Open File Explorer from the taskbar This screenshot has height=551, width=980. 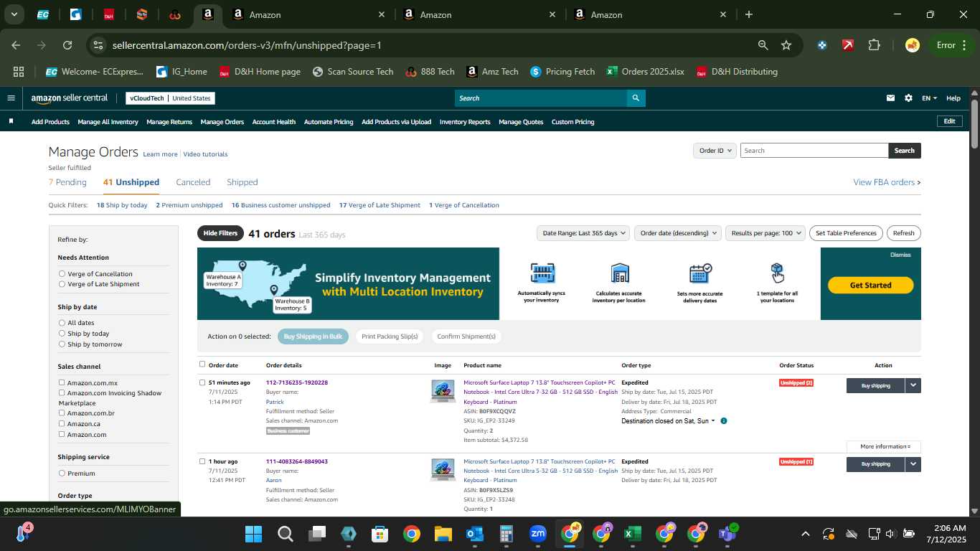point(443,534)
